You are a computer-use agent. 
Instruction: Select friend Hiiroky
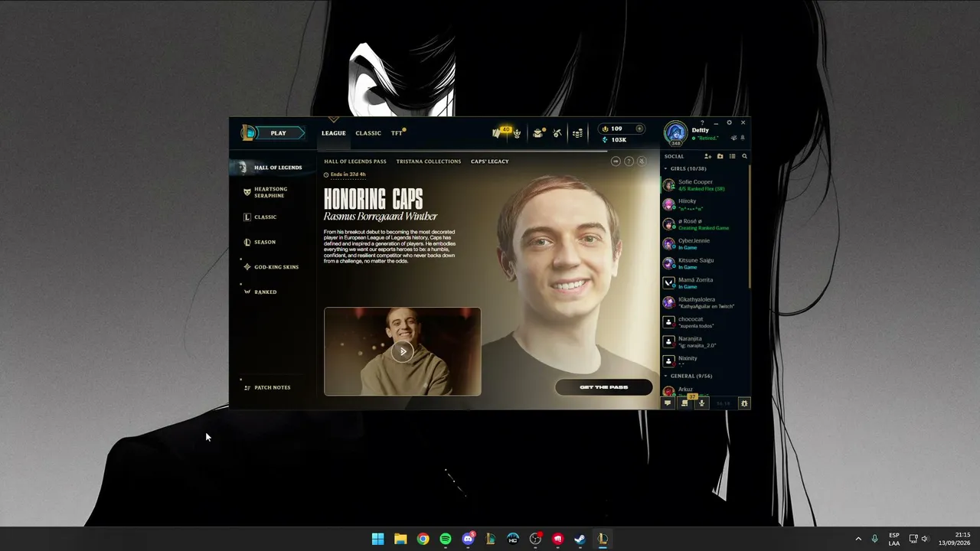[705, 204]
